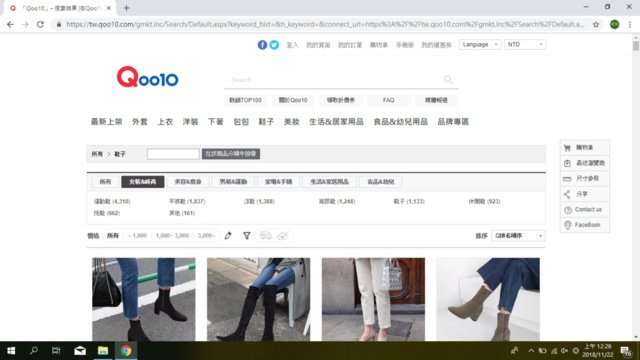The width and height of the screenshot is (640, 360).
Task: Open Windows taskbar search
Action: point(34,351)
